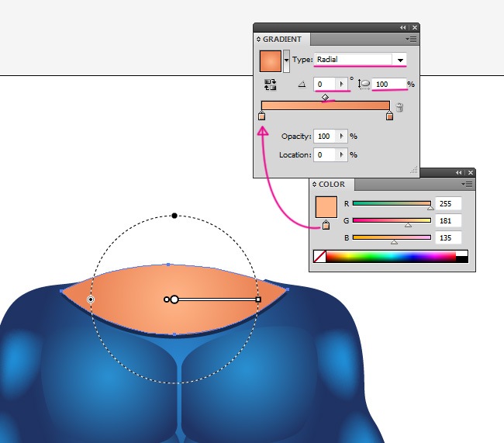This screenshot has height=443, width=504.
Task: Click the gradient midpoint diamond marker
Action: (325, 98)
